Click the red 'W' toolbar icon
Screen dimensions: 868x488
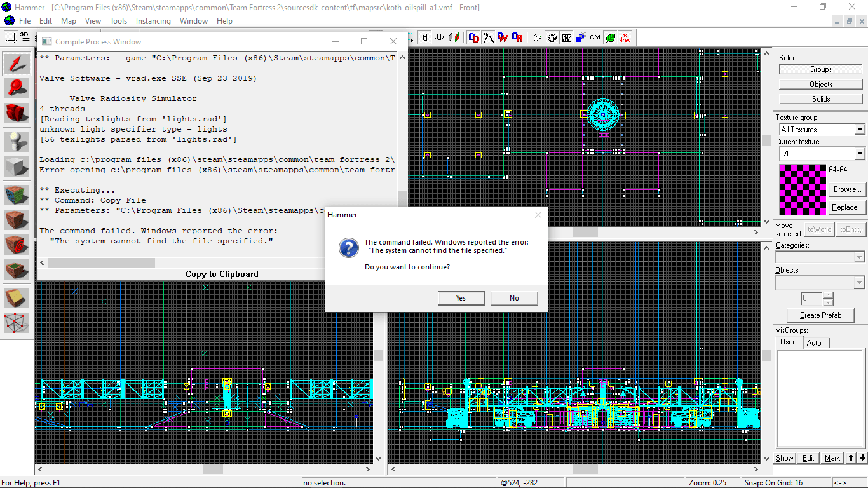[503, 37]
